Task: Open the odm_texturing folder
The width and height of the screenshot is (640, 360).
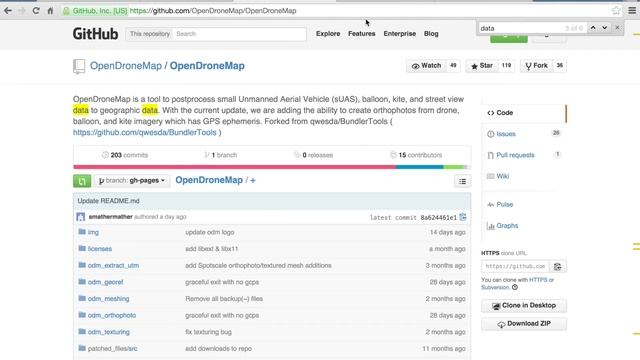Action: pyautogui.click(x=109, y=332)
